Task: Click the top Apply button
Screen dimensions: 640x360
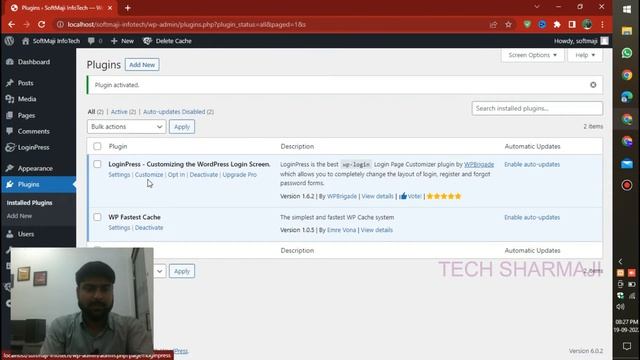Action: coord(182,127)
